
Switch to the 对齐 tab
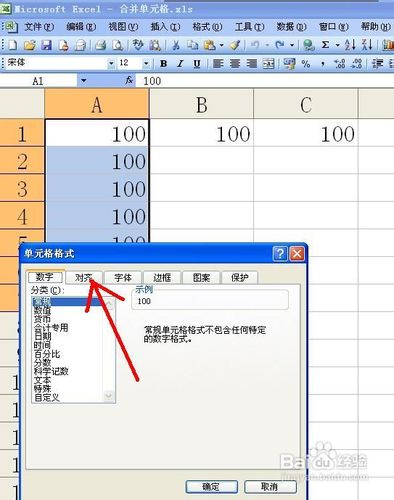tap(84, 277)
